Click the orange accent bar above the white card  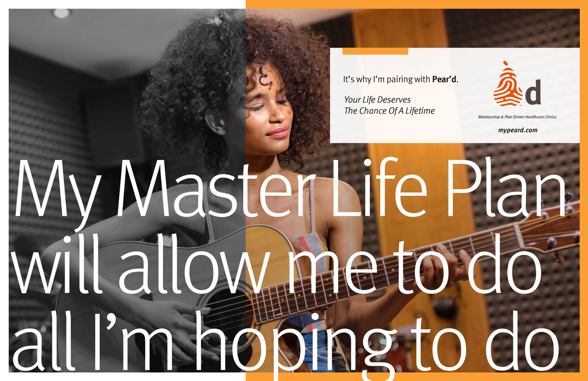[375, 51]
